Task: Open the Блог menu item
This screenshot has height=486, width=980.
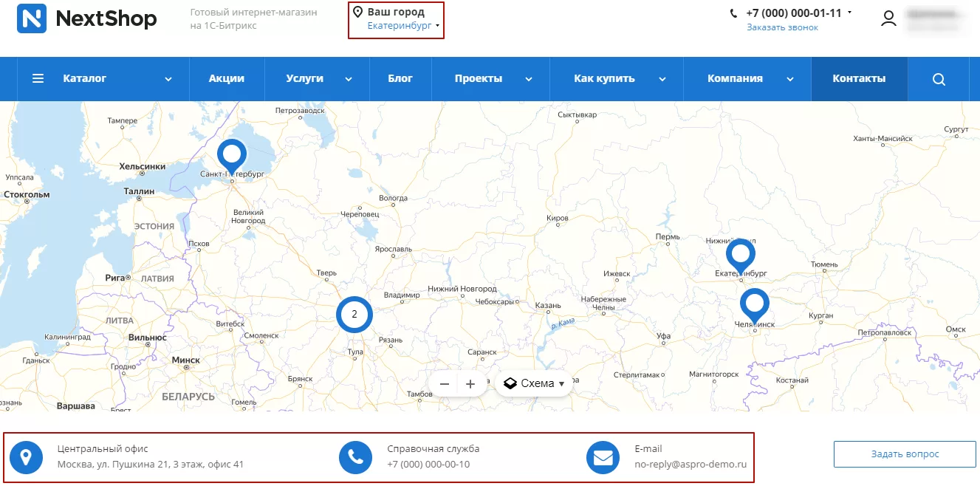Action: 400,78
